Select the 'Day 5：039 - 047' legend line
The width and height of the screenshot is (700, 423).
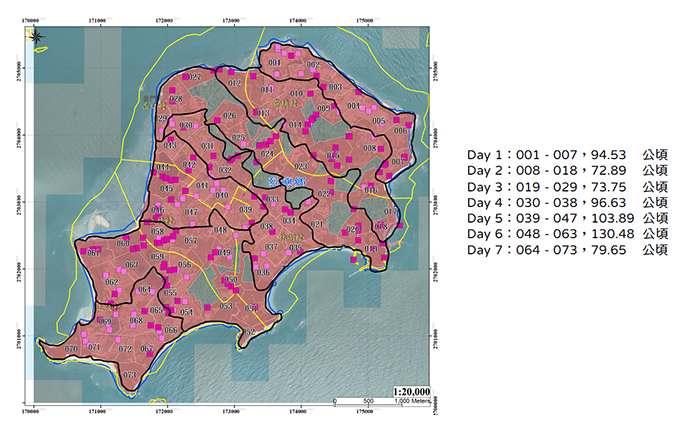(x=567, y=218)
